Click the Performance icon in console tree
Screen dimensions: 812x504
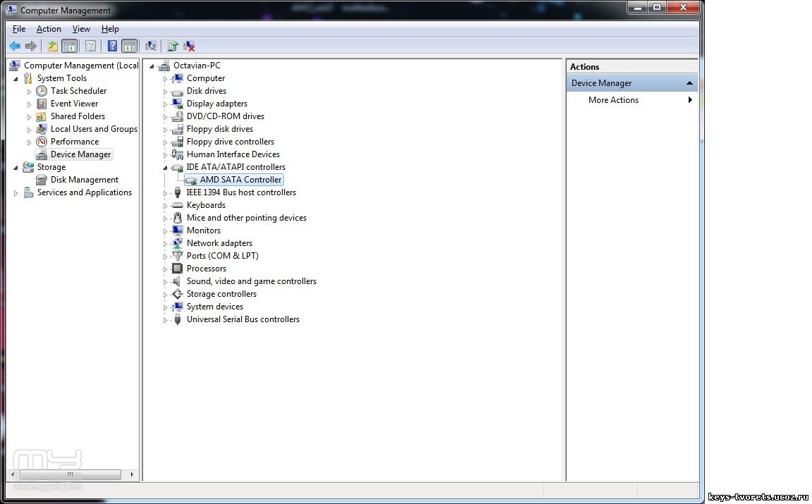tap(42, 142)
